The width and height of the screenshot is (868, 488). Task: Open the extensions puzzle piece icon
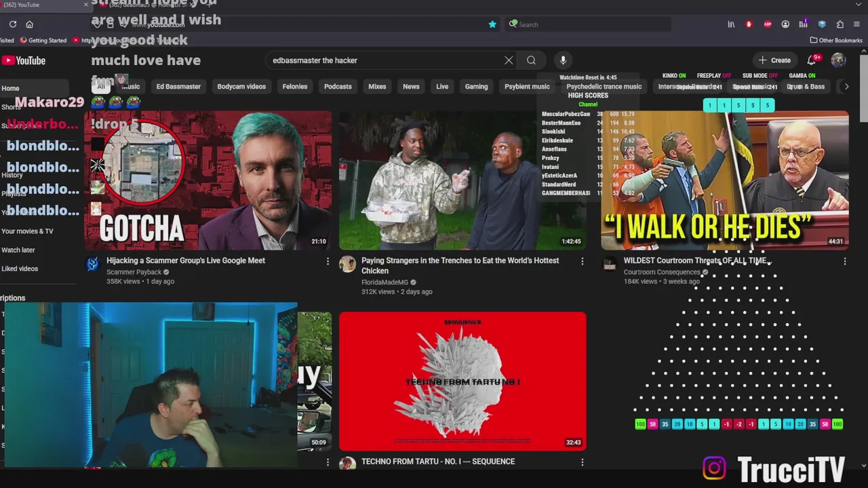[x=840, y=24]
